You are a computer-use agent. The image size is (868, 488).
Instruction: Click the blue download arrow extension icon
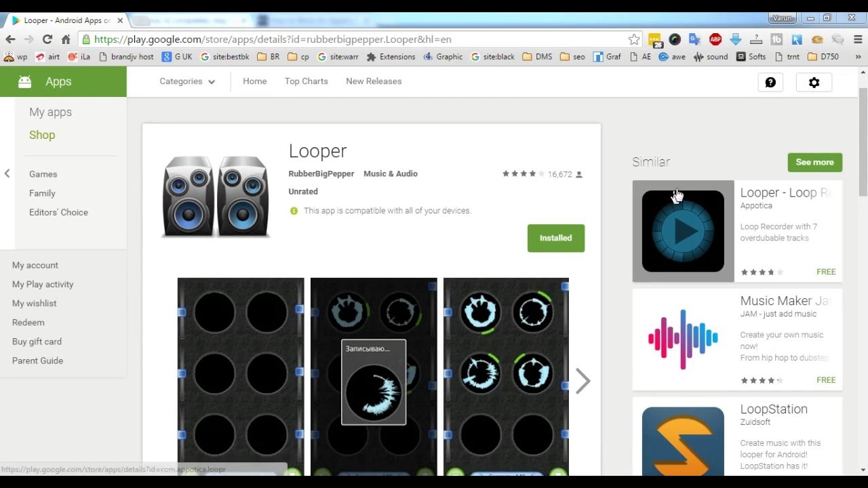736,39
